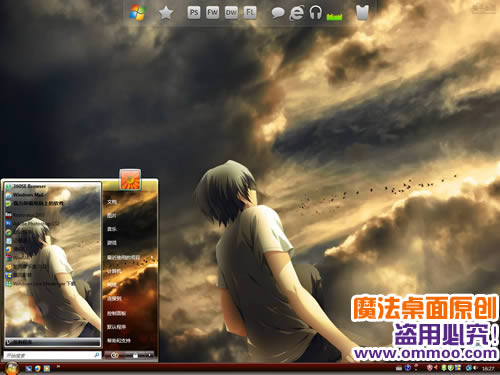The height and width of the screenshot is (375, 500).
Task: Open Firefox-like browser quick launch icon
Action: pos(38,368)
